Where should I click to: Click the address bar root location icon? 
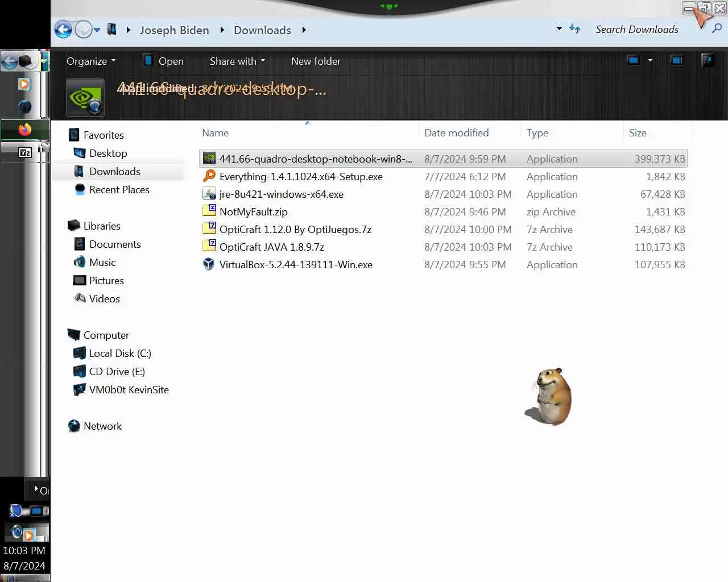tap(112, 30)
